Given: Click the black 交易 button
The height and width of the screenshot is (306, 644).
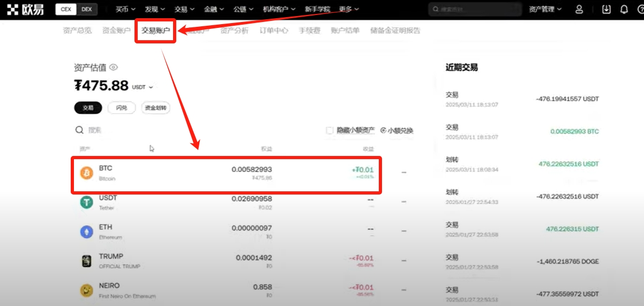Looking at the screenshot, I should (88, 108).
